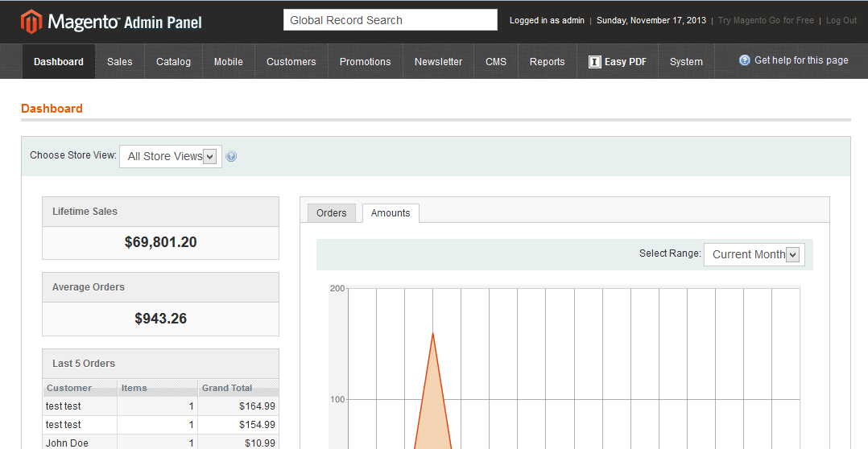Switch to the Amounts chart tab

click(391, 213)
